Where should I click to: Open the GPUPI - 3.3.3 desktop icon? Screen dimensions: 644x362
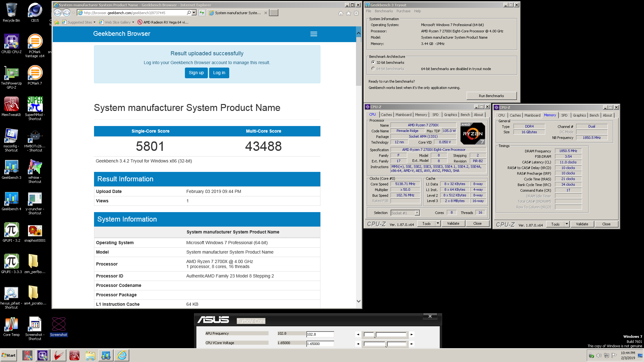[11, 264]
